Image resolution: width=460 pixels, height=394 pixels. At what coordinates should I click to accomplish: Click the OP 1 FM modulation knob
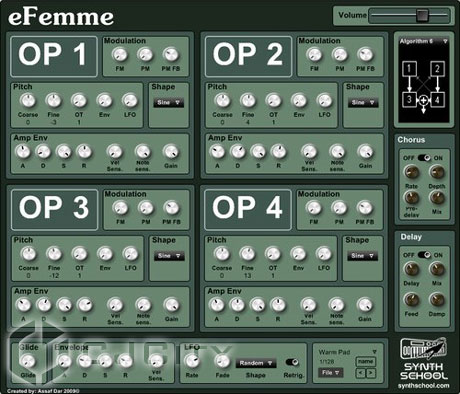[120, 55]
